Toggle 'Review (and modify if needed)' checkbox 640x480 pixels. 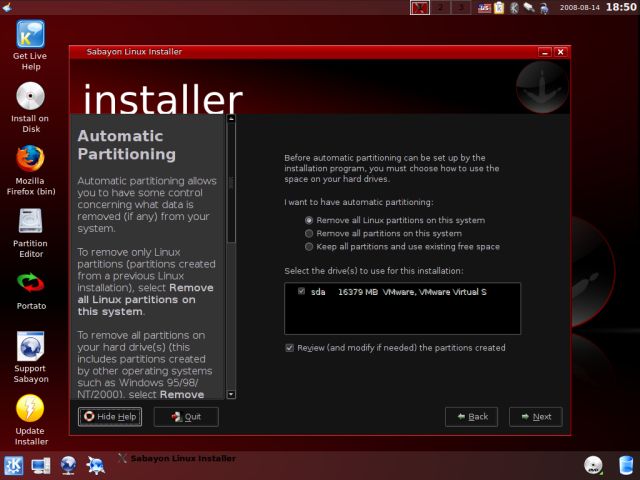[290, 348]
